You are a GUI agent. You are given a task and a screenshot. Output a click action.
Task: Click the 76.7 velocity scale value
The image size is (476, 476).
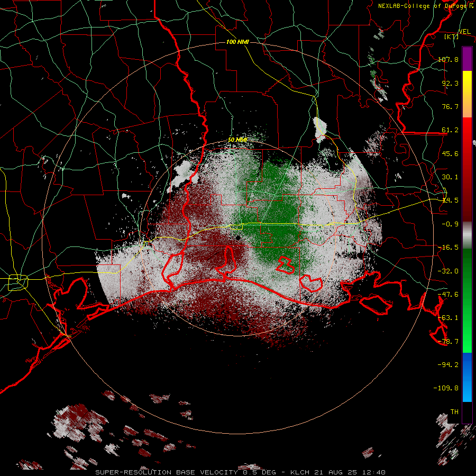click(450, 106)
